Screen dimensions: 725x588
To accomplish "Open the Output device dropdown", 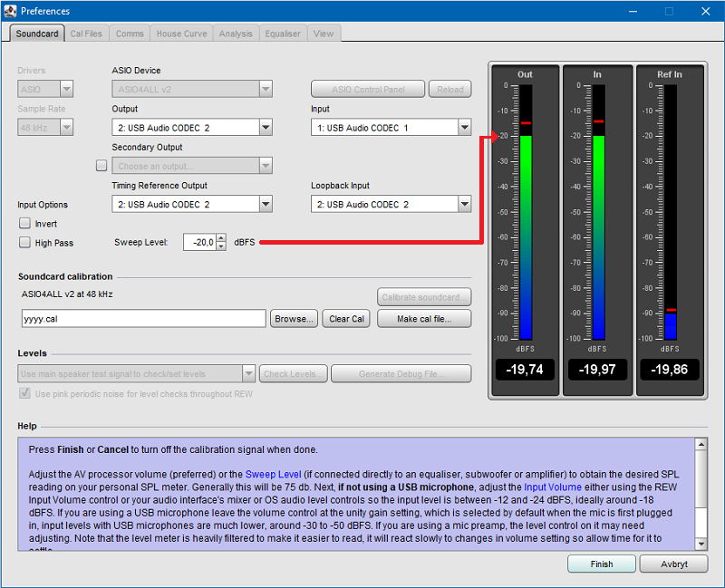I will point(266,127).
